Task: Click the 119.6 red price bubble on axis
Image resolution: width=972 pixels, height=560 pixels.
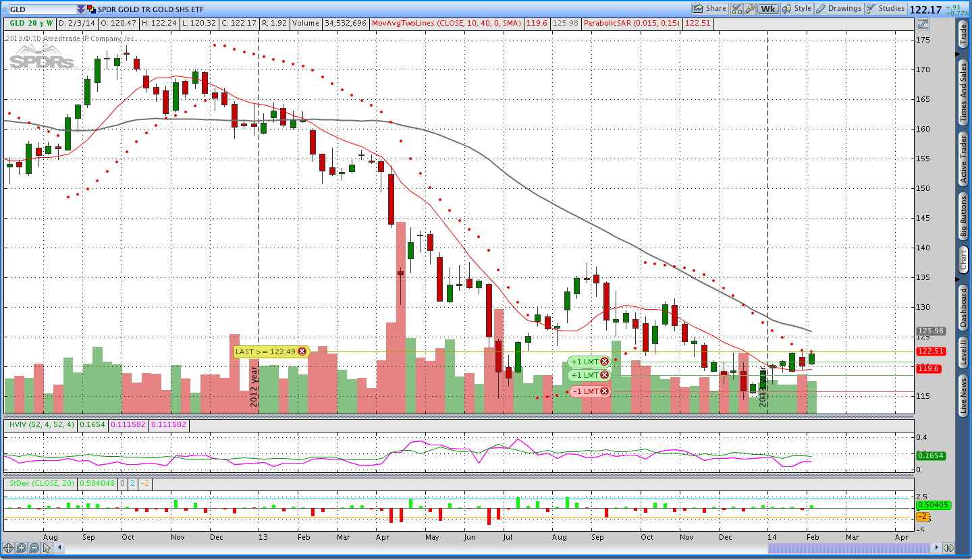Action: coord(929,368)
